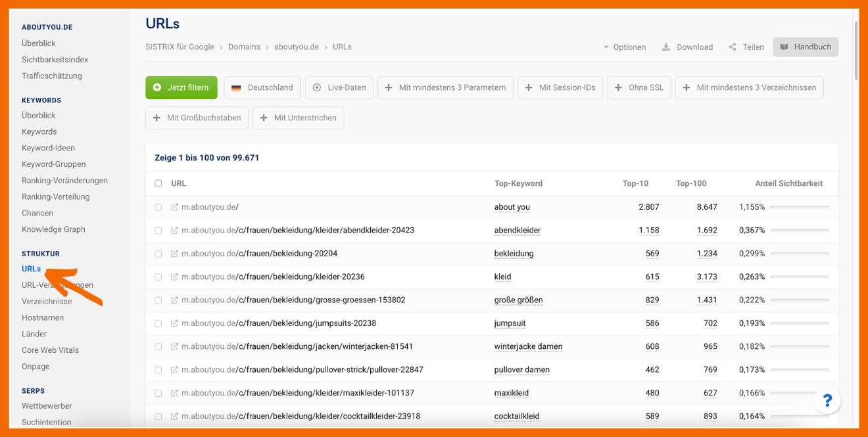Viewport: 868px width, 437px height.
Task: Add the Mit mindestens 3 Parametern filter
Action: pyautogui.click(x=446, y=87)
